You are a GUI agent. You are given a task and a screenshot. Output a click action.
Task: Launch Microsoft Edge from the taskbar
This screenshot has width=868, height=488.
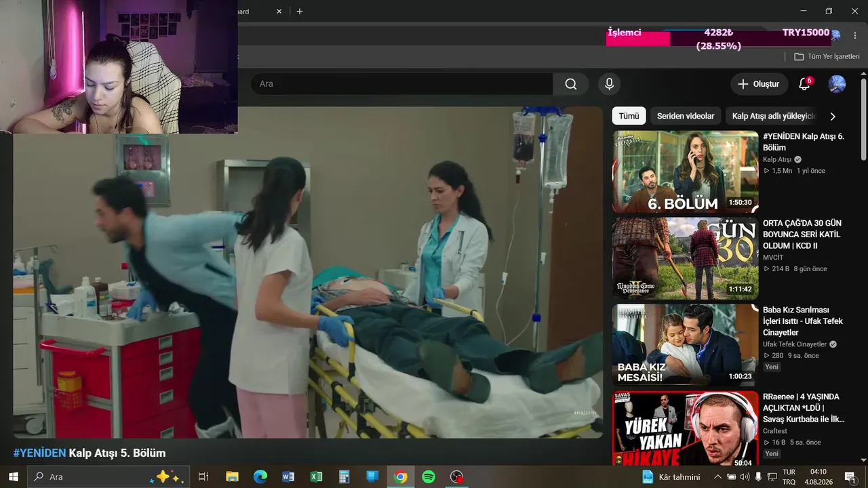[260, 476]
